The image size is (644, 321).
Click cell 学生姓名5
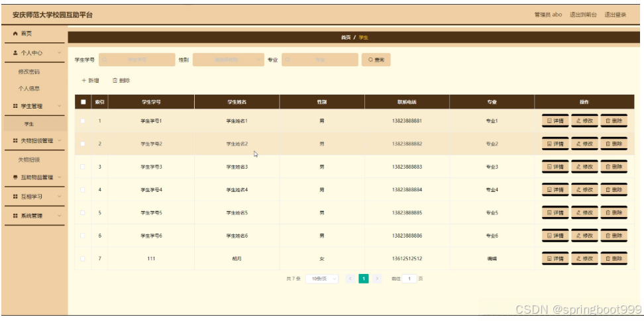[237, 213]
